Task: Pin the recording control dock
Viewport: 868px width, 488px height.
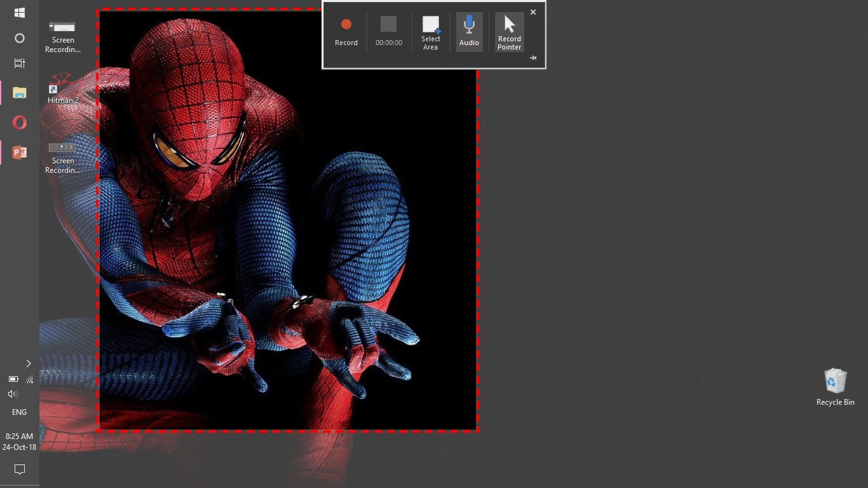Action: pos(533,58)
